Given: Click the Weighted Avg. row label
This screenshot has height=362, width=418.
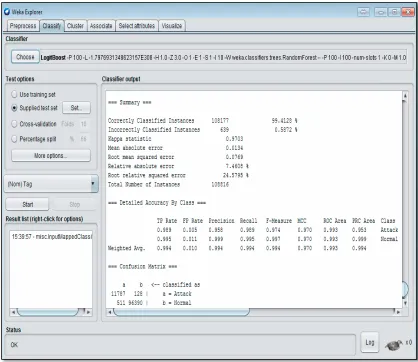Looking at the screenshot, I should [126, 248].
